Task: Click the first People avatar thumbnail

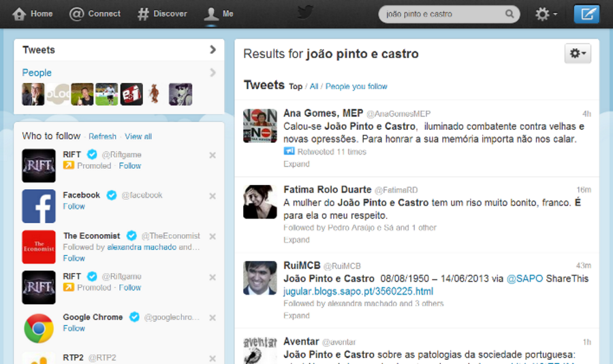Action: [33, 94]
